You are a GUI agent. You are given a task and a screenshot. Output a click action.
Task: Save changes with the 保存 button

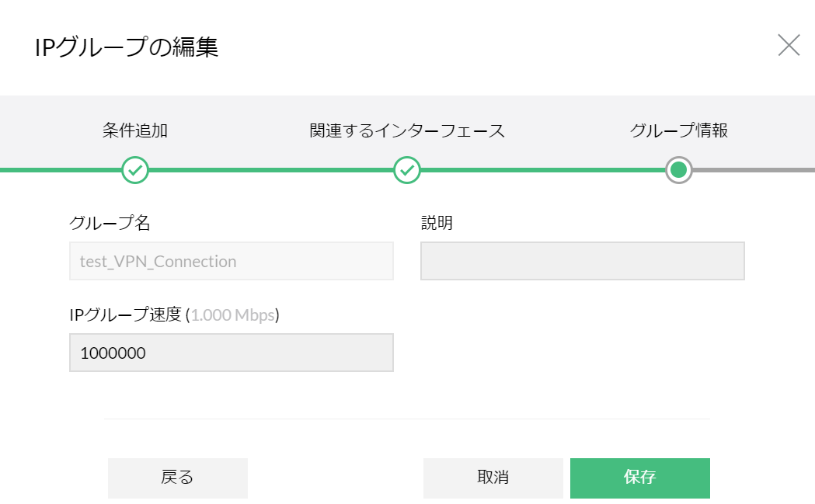[x=639, y=478]
